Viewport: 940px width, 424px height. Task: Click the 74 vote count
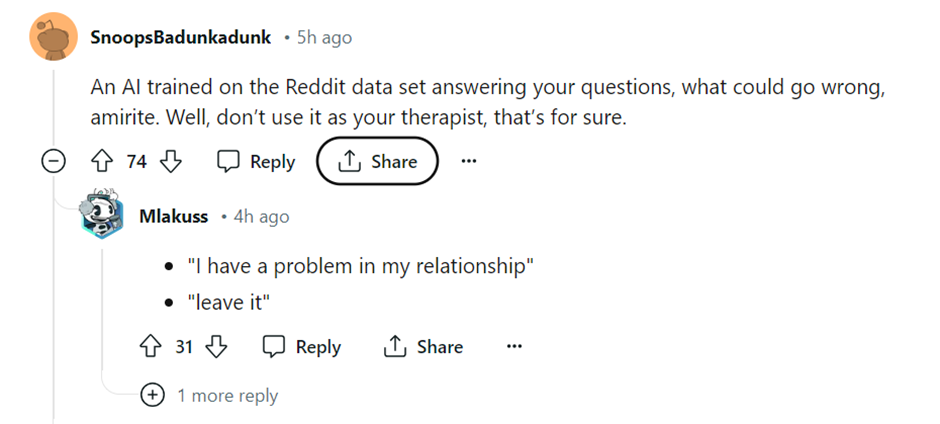click(137, 162)
